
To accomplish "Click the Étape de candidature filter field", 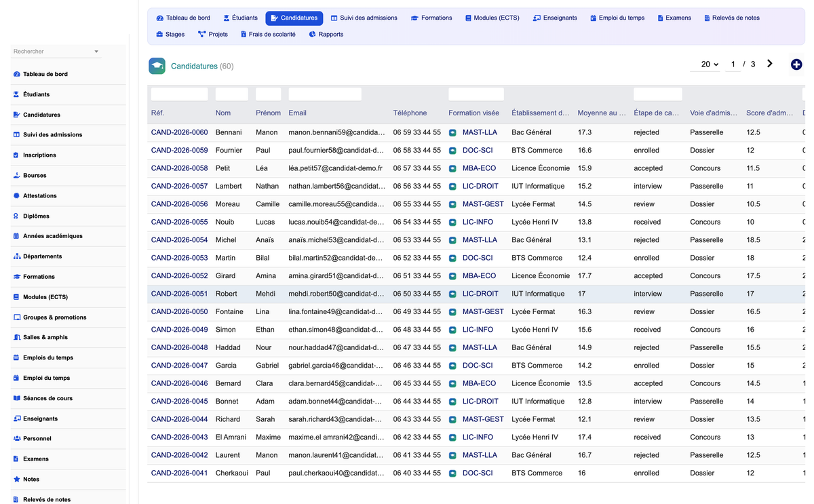I will tap(658, 94).
